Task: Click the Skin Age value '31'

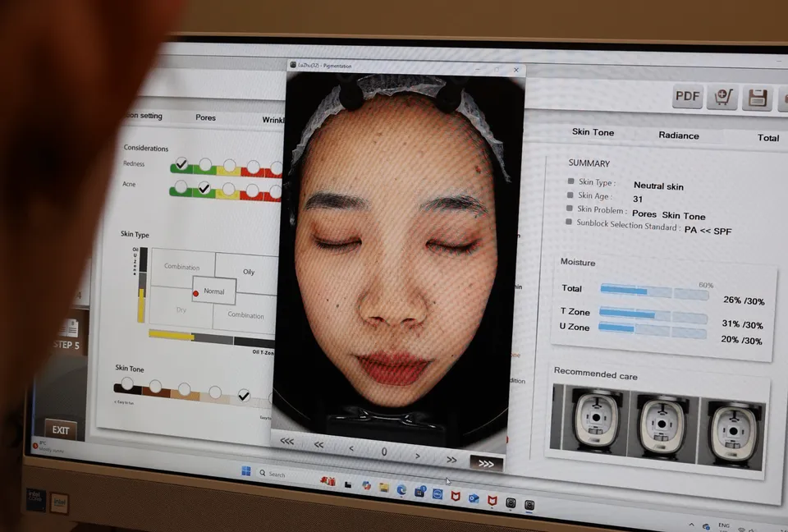Action: 638,199
